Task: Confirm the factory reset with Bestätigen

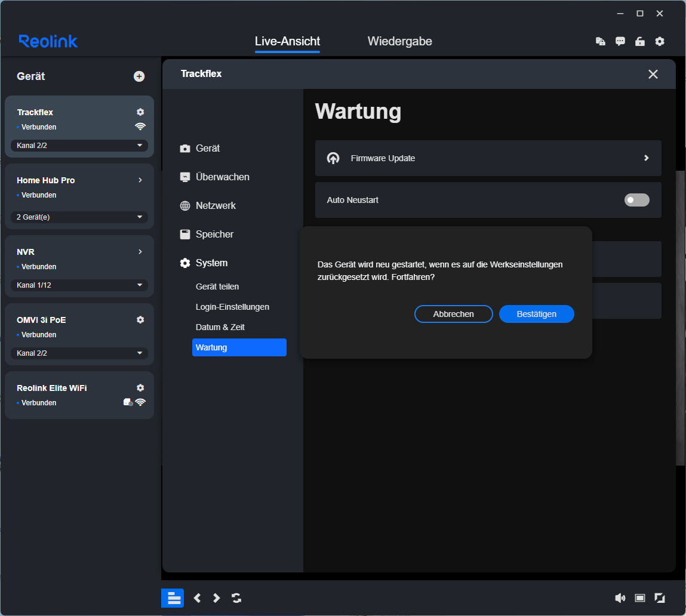Action: pos(536,314)
